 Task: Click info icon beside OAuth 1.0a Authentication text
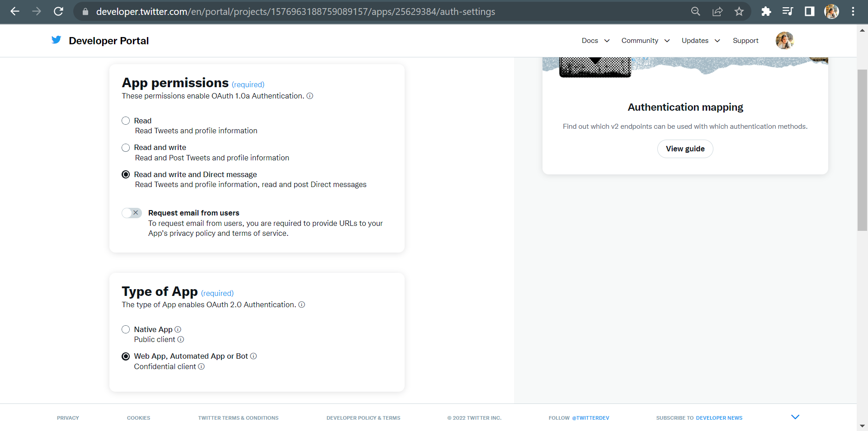(310, 96)
